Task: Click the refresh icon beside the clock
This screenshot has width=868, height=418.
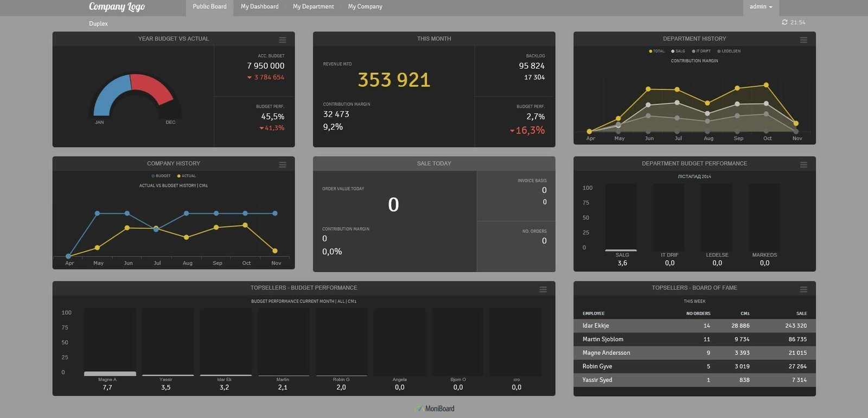Action: point(784,22)
